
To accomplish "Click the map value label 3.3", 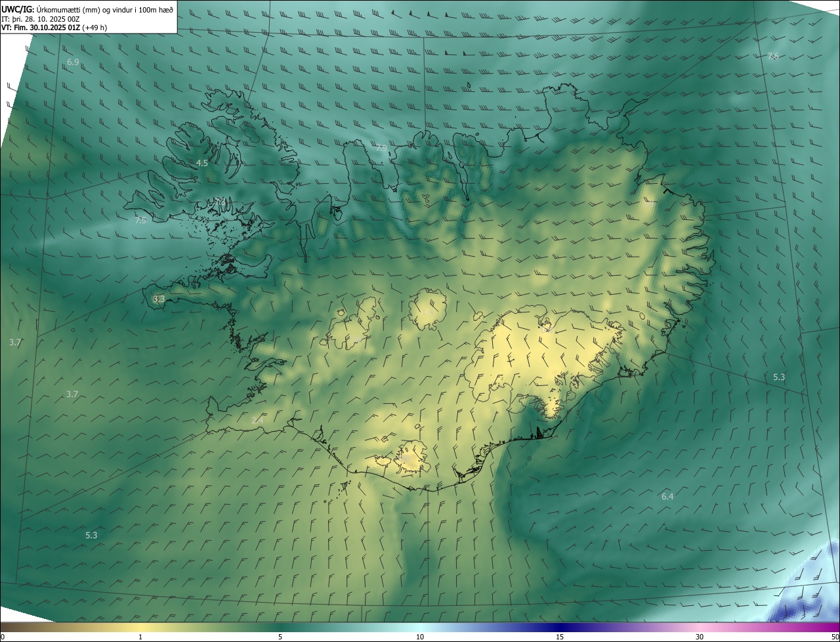I will coord(159,299).
